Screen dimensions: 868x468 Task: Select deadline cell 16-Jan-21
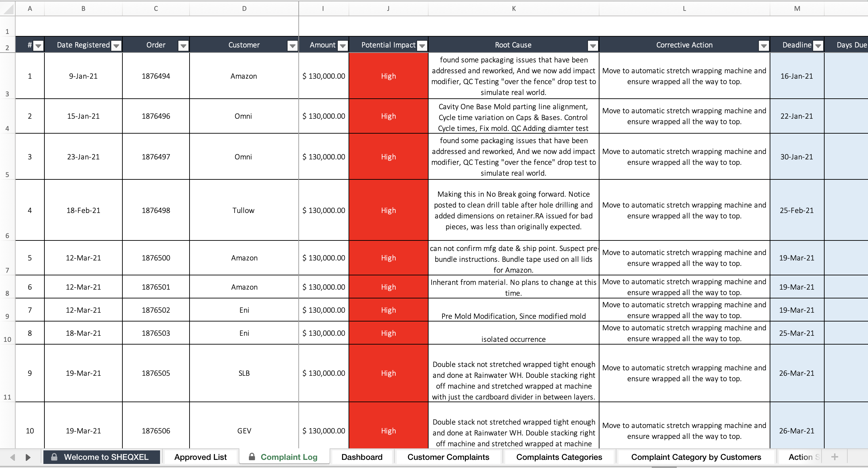(797, 76)
